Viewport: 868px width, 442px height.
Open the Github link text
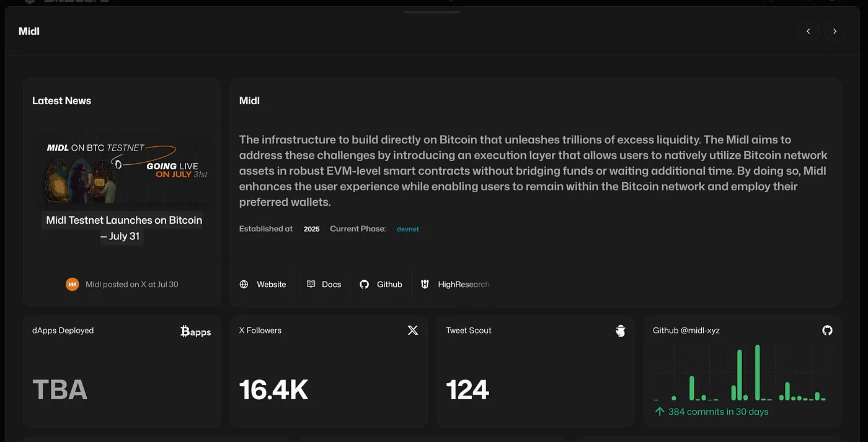pos(389,285)
